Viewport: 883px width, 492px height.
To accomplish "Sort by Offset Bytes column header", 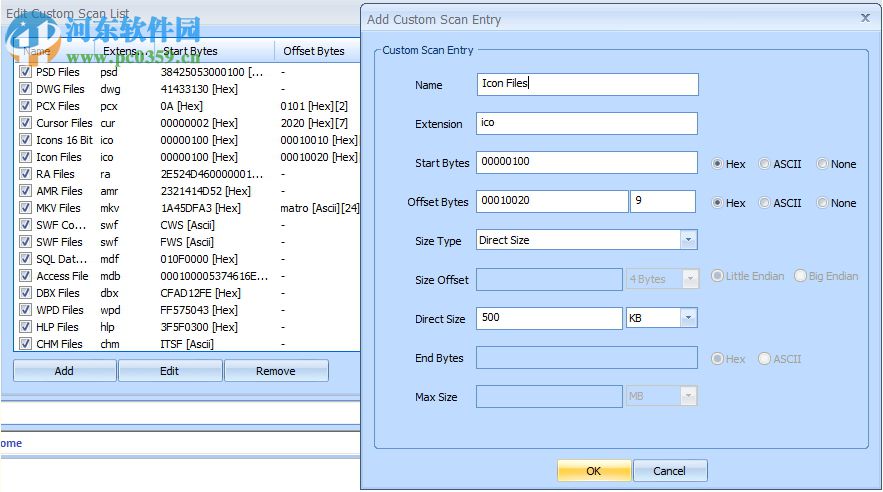I will click(x=318, y=51).
